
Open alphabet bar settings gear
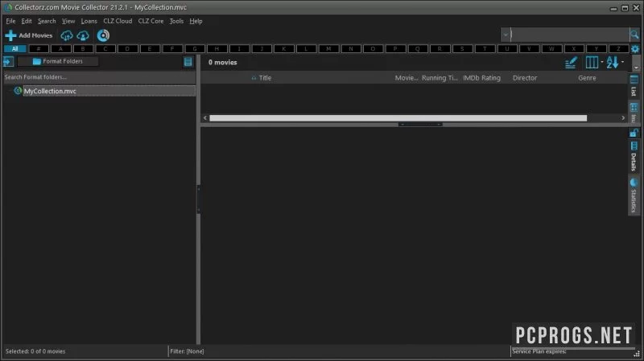(x=635, y=49)
